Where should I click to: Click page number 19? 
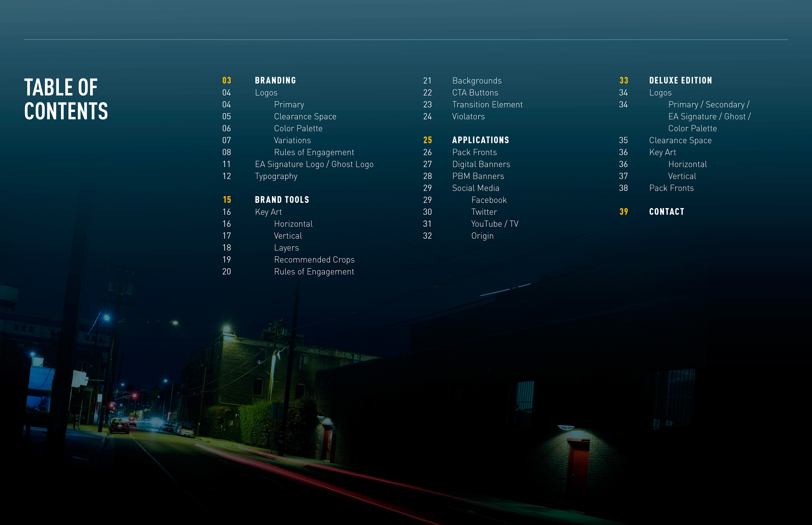coord(226,260)
